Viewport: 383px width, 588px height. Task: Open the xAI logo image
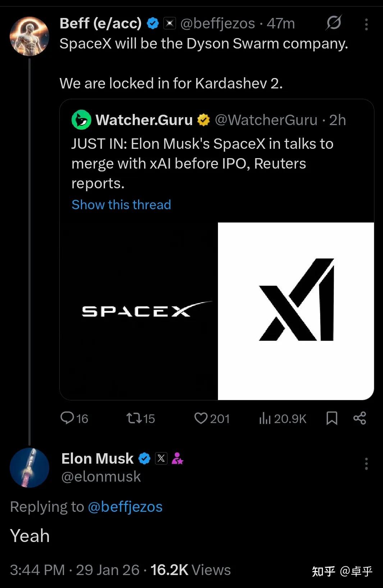pyautogui.click(x=296, y=311)
